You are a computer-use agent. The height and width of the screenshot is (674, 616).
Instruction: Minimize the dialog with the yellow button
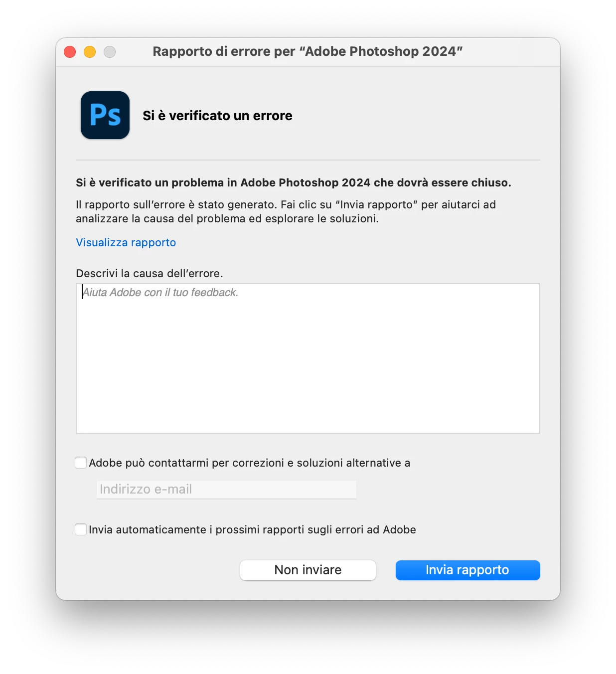pyautogui.click(x=90, y=52)
